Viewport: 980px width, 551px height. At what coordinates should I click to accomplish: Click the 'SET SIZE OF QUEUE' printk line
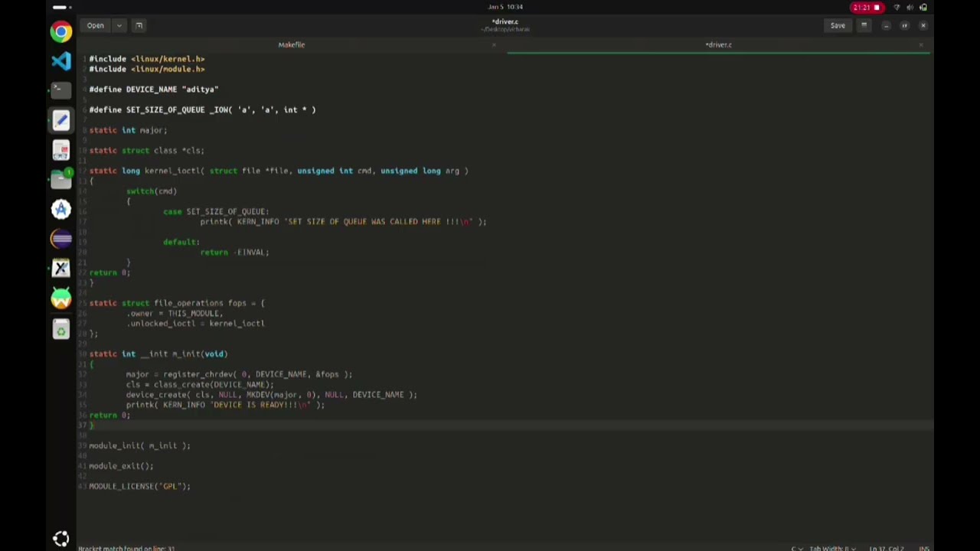click(343, 221)
